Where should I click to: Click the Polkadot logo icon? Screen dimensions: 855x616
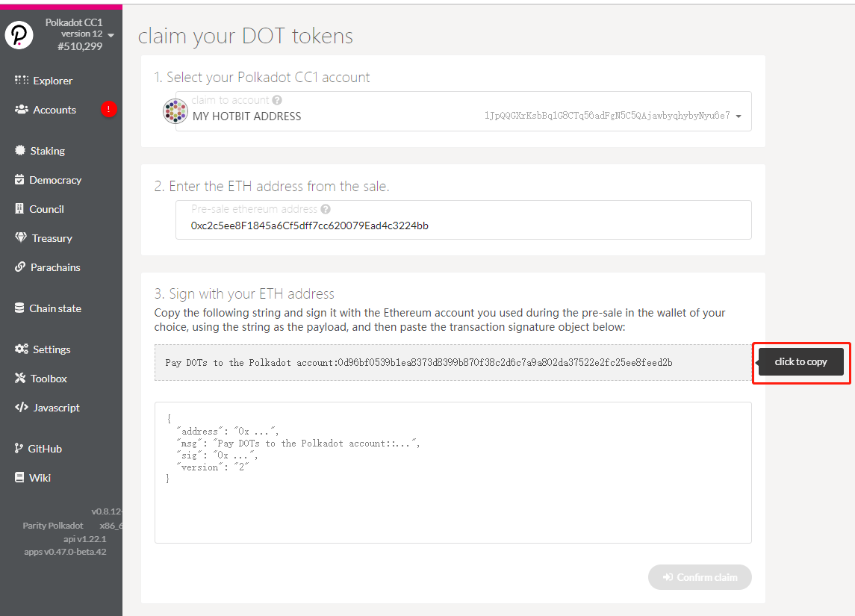point(19,34)
